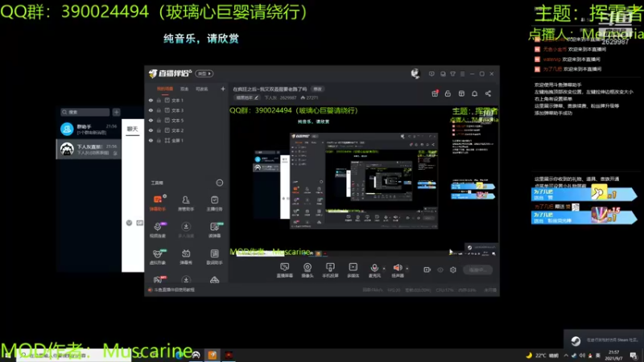The image size is (644, 362).
Task: Mute the 扬声器 speaker
Action: (398, 270)
